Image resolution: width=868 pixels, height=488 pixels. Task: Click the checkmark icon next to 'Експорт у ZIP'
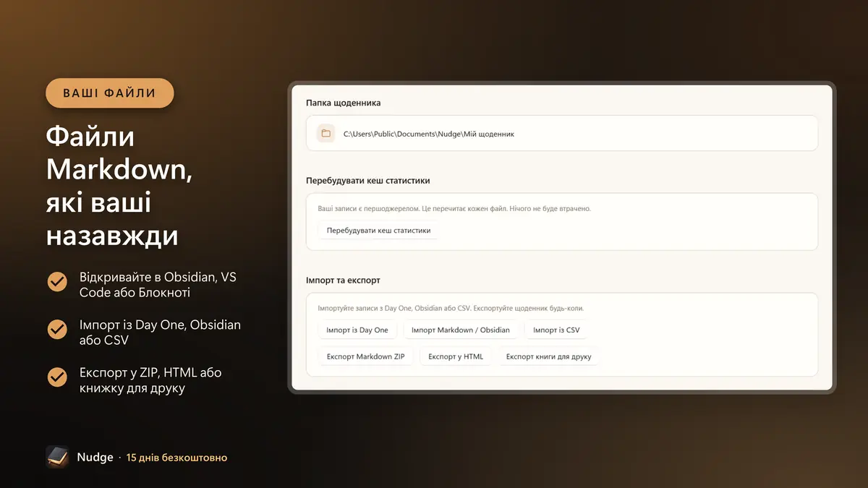pyautogui.click(x=57, y=377)
